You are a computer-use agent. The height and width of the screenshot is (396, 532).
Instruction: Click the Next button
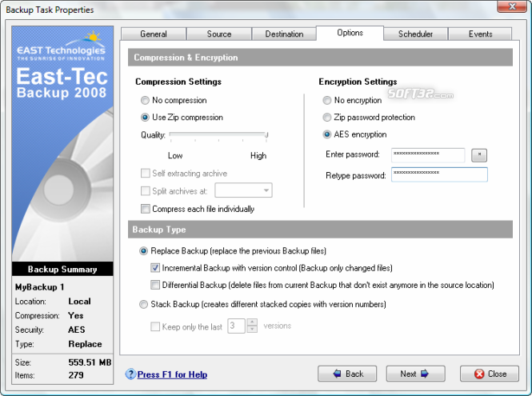coord(415,374)
